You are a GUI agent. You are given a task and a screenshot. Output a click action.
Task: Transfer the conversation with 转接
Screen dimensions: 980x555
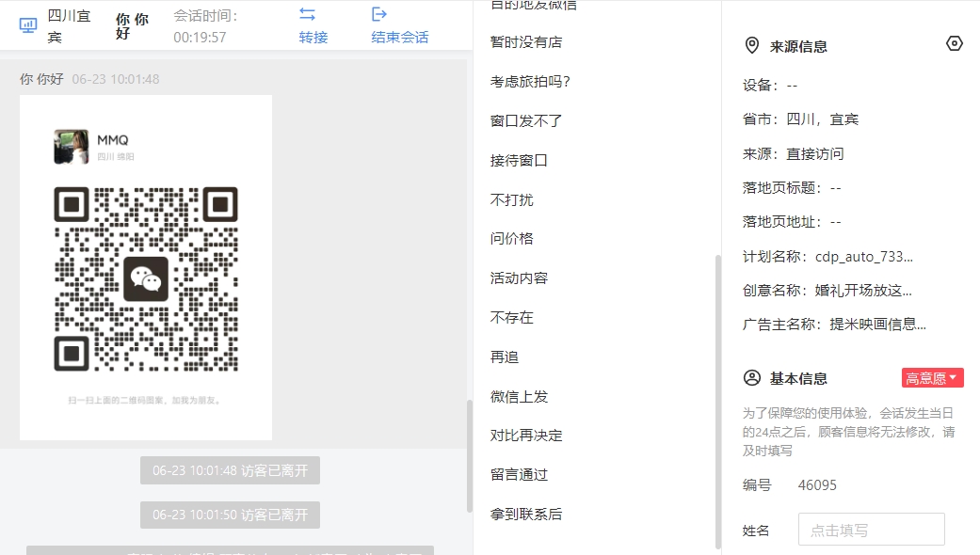[313, 38]
